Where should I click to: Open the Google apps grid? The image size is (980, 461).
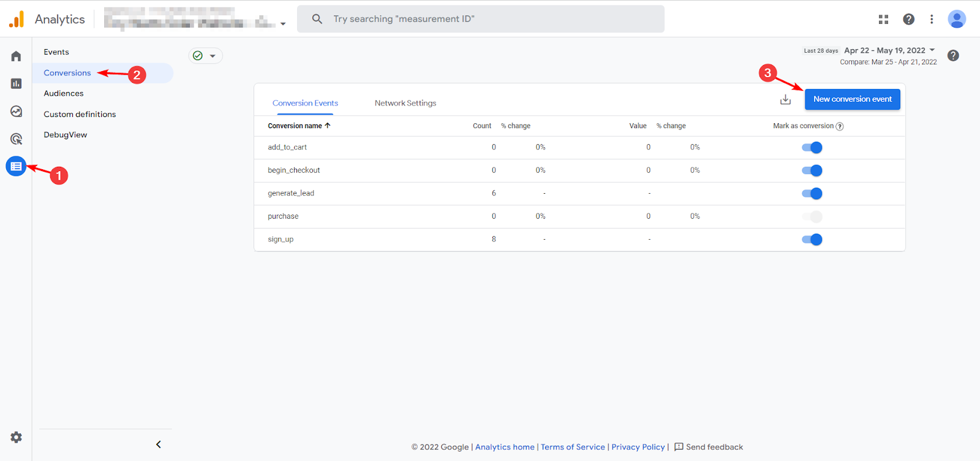(883, 20)
